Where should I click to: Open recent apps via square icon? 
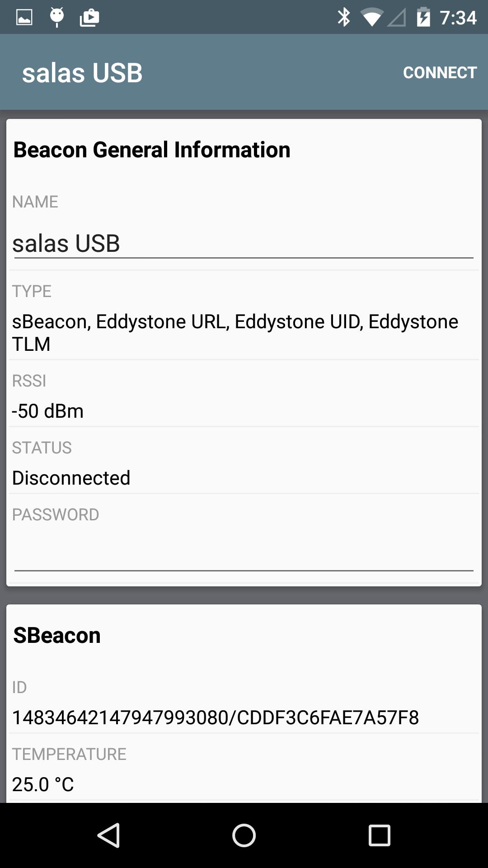click(379, 835)
